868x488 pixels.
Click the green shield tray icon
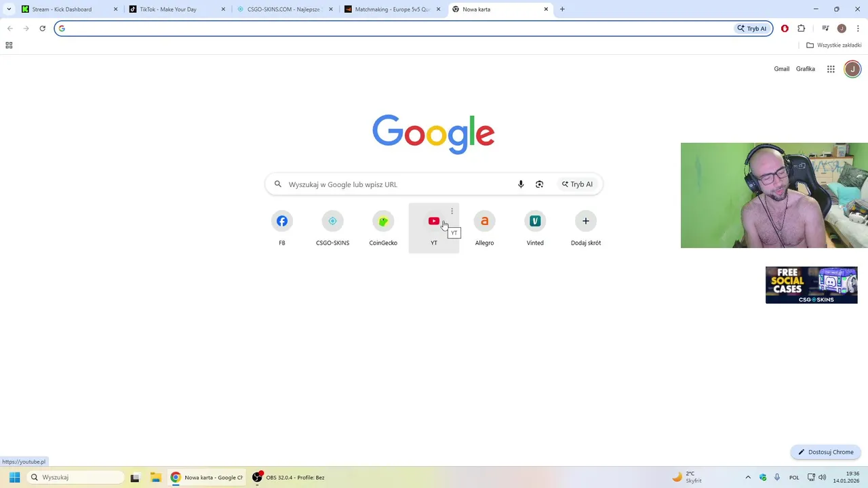763,477
